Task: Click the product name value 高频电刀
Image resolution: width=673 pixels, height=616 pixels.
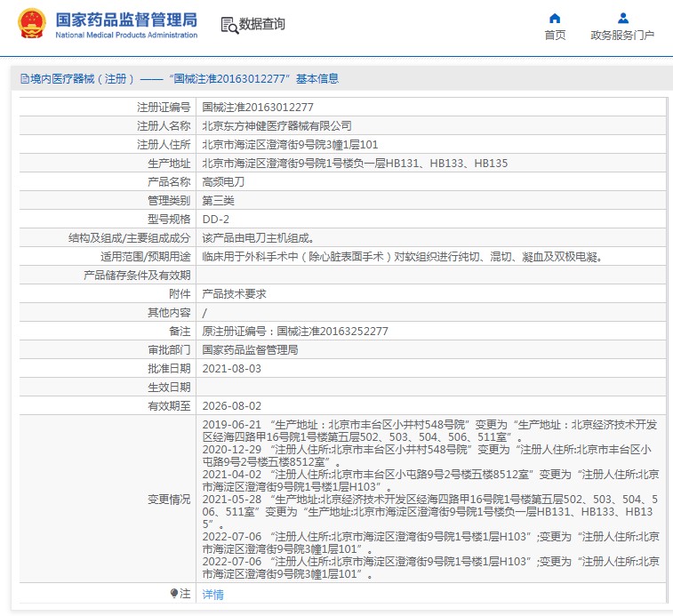Action: [223, 182]
